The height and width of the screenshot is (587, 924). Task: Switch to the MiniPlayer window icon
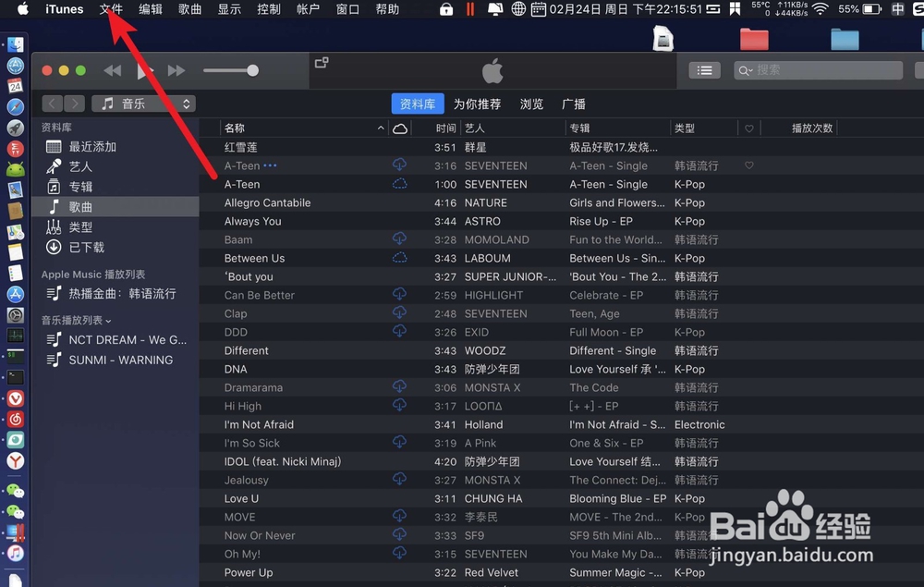[x=322, y=63]
